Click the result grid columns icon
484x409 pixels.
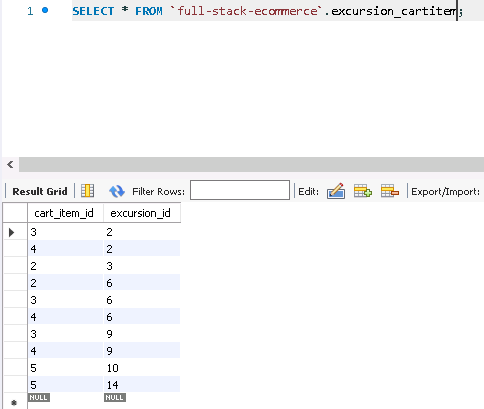click(87, 191)
